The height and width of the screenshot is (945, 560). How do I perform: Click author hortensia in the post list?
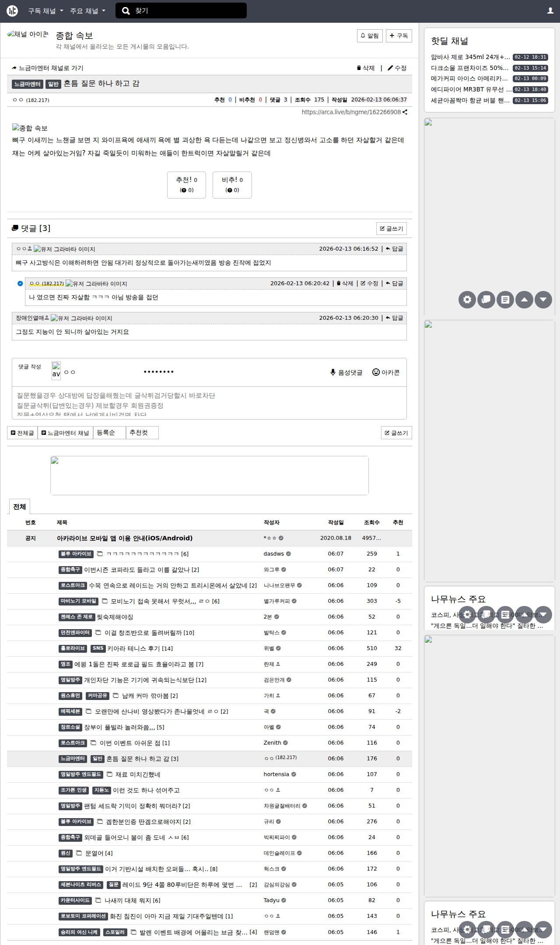(276, 774)
